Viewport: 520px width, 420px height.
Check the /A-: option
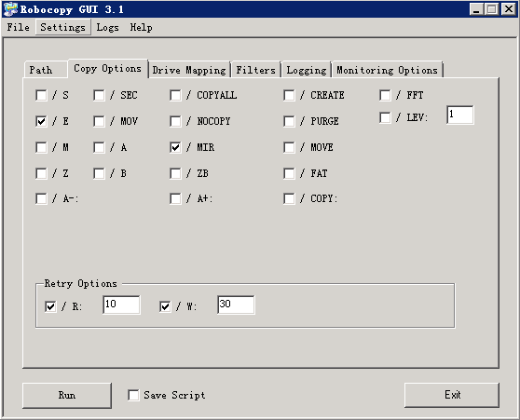pyautogui.click(x=41, y=199)
